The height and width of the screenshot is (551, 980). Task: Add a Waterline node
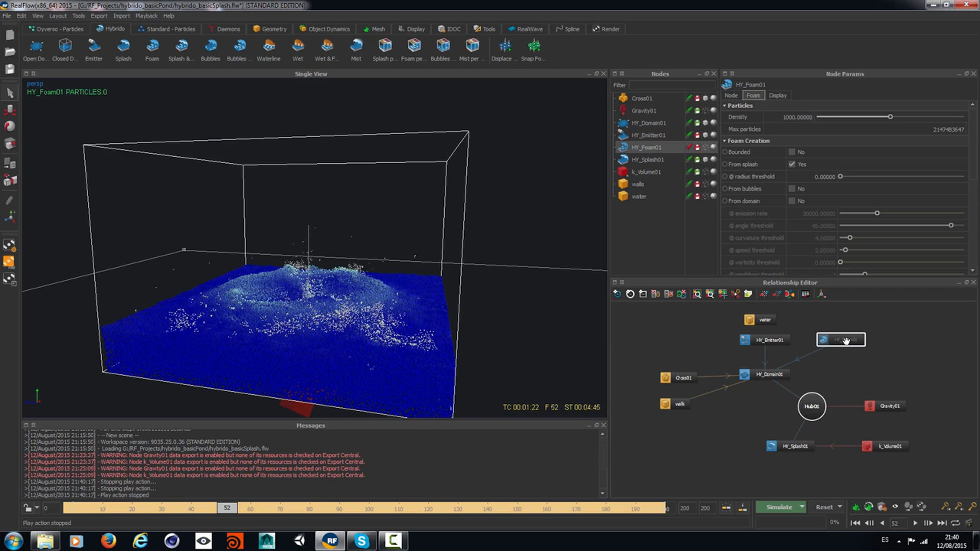[269, 50]
